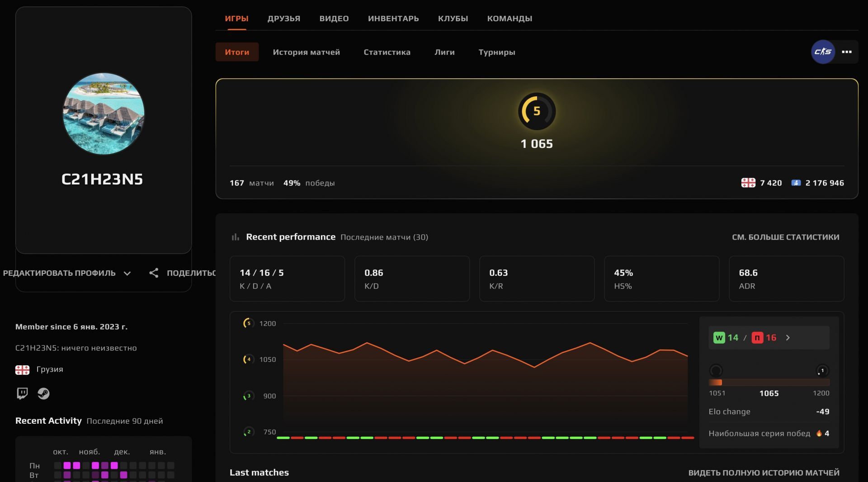Open the linked Steam profile icon
The height and width of the screenshot is (482, 868).
pyautogui.click(x=43, y=393)
